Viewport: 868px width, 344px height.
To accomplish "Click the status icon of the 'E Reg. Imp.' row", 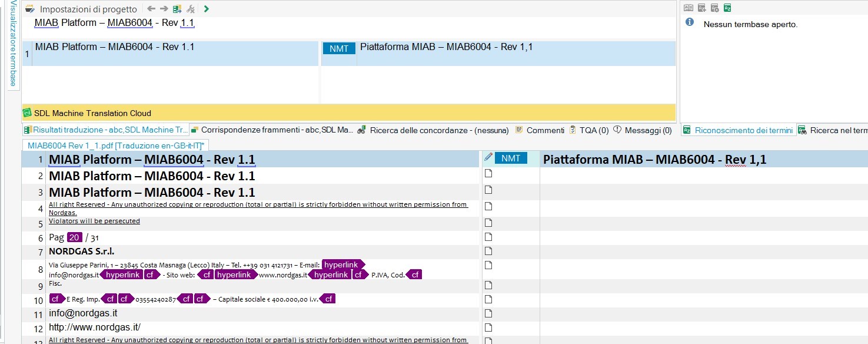I will 488,298.
